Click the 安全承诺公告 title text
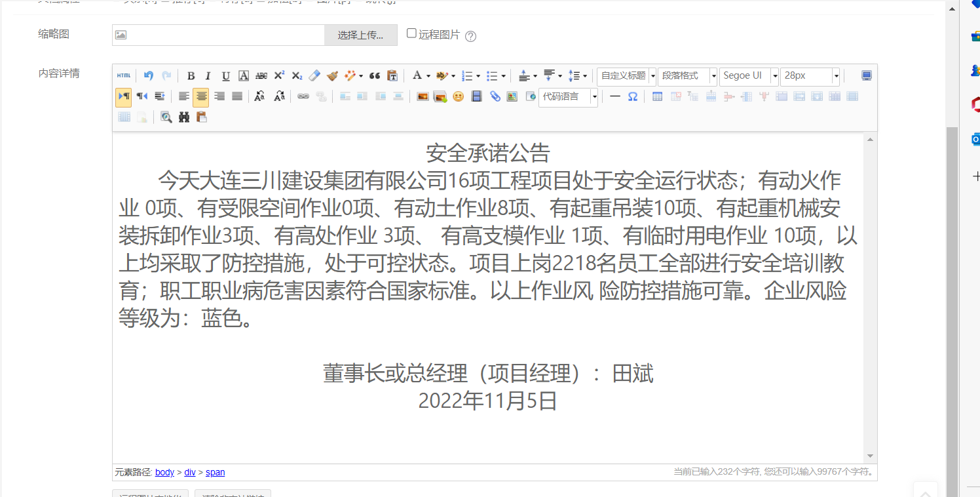The image size is (980, 497). 488,153
